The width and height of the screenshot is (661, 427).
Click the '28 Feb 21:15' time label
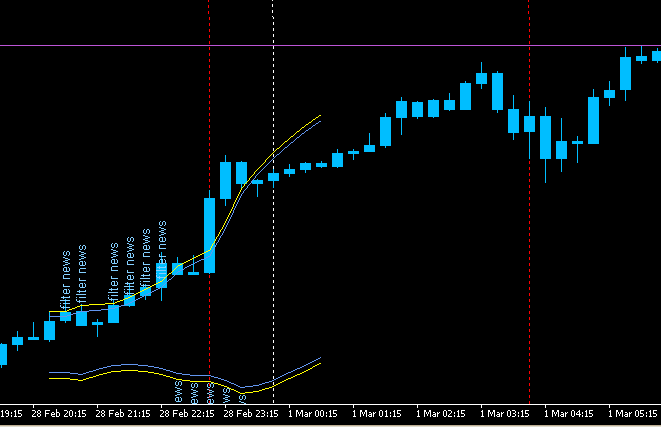tap(123, 414)
